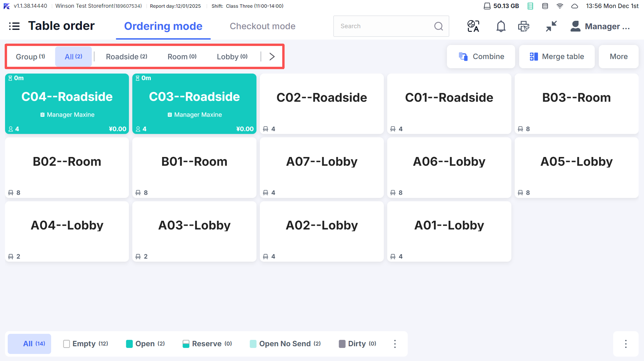Click the language translation icon

[x=473, y=26]
